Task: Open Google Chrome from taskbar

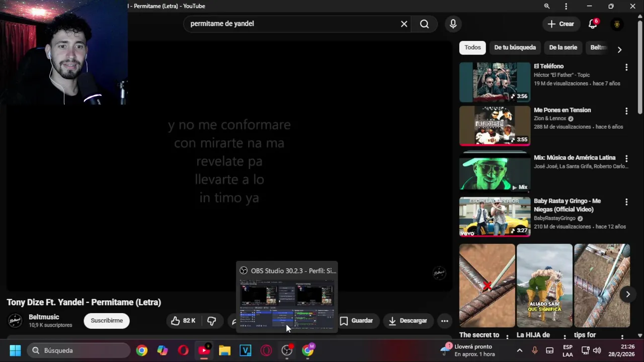Action: [x=142, y=350]
